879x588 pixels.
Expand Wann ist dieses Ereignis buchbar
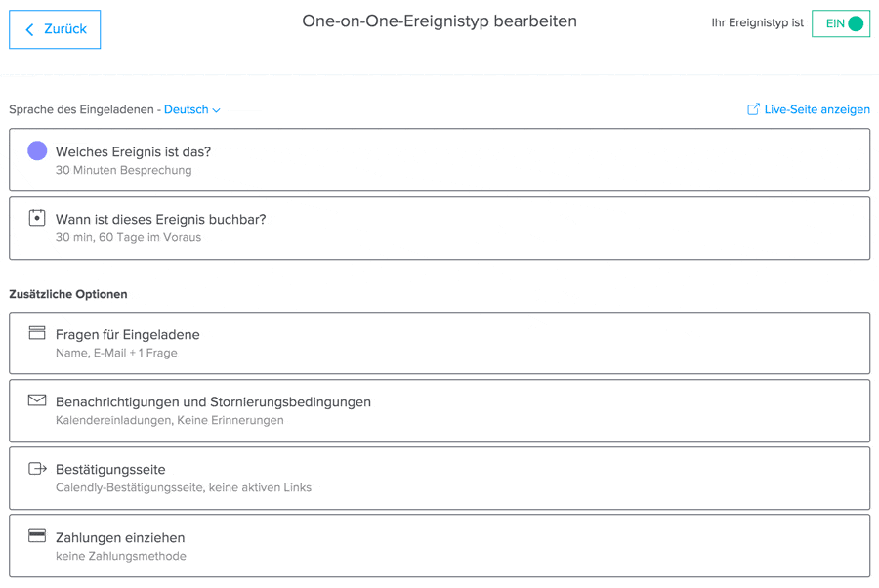[x=439, y=229]
